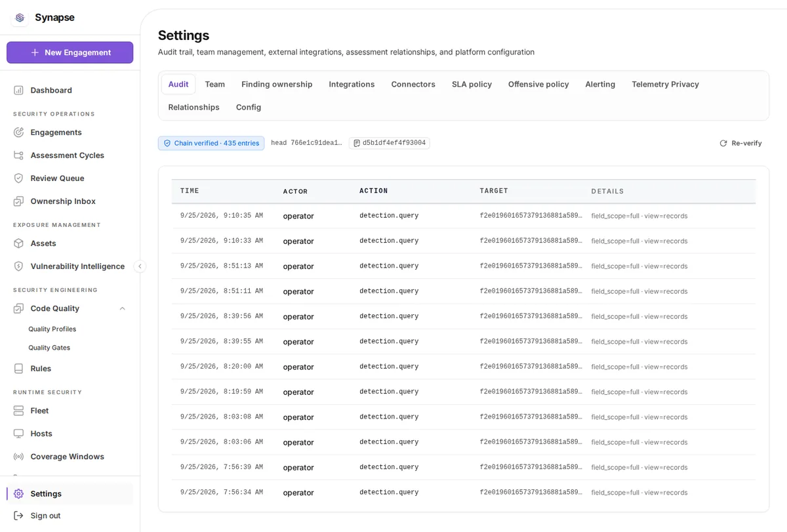Click the Chain verified 435 entries badge
787x532 pixels.
tap(211, 143)
